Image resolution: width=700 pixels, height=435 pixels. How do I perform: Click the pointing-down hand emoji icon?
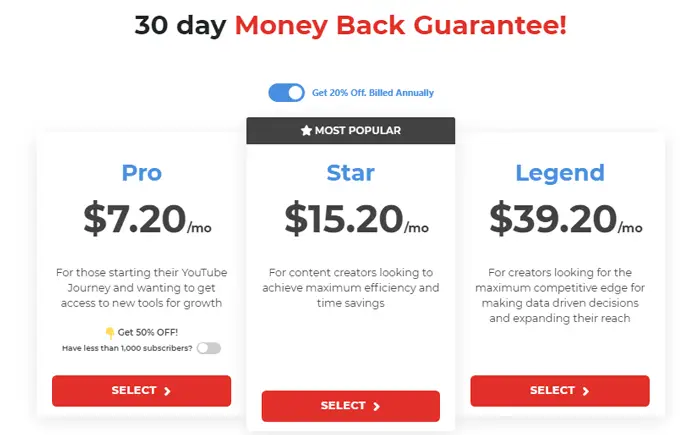(109, 333)
